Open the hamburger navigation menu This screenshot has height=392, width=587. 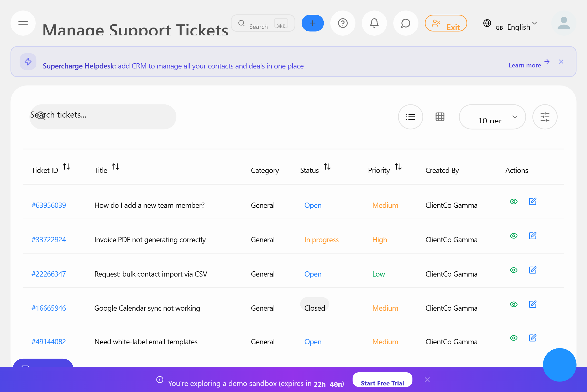(x=23, y=23)
